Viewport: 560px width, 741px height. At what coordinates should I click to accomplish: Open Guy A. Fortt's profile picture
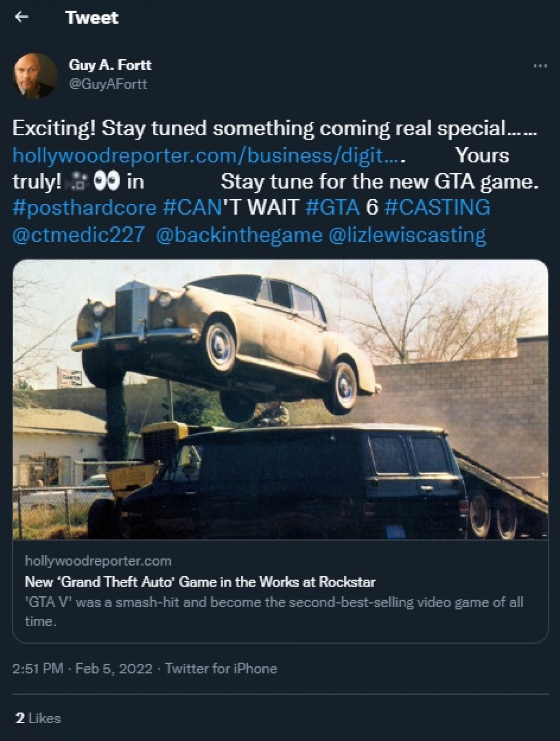(x=35, y=76)
